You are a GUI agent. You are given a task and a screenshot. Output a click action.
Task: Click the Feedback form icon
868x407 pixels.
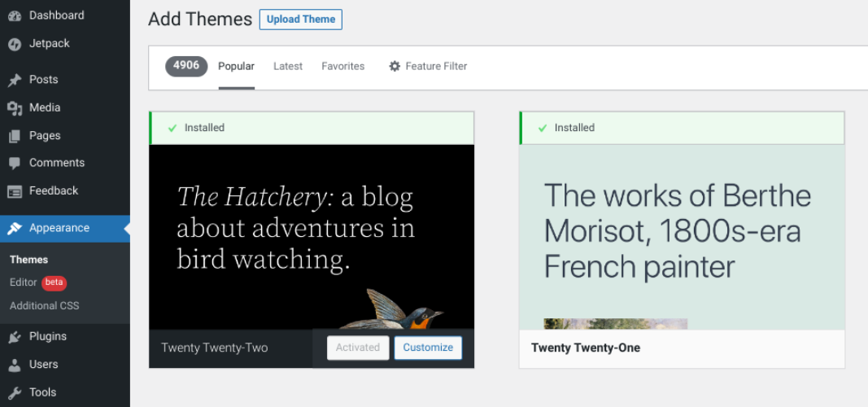[x=15, y=191]
